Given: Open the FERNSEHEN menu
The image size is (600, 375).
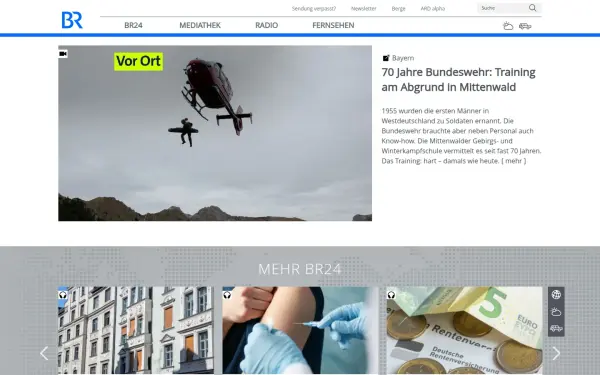Looking at the screenshot, I should [x=333, y=25].
